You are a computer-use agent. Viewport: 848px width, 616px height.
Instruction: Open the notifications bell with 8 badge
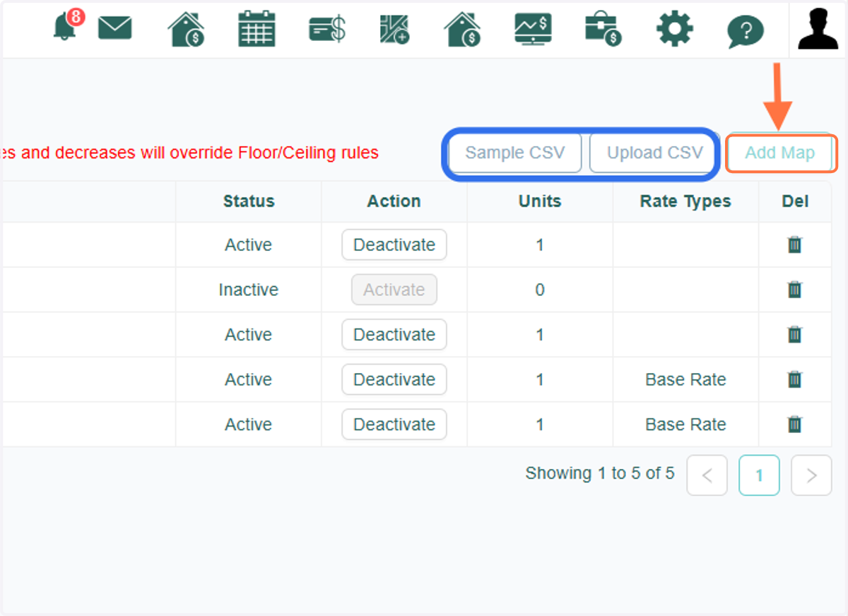(68, 25)
